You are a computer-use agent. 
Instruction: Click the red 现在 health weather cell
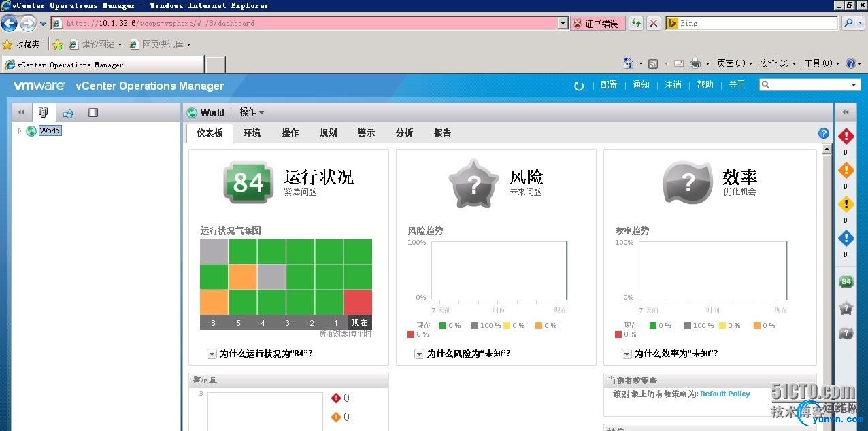(x=358, y=302)
